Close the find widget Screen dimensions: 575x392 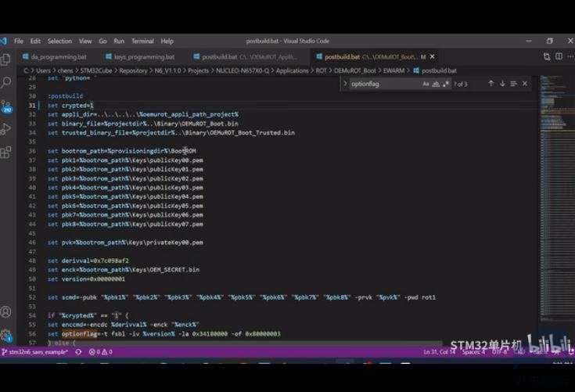525,84
